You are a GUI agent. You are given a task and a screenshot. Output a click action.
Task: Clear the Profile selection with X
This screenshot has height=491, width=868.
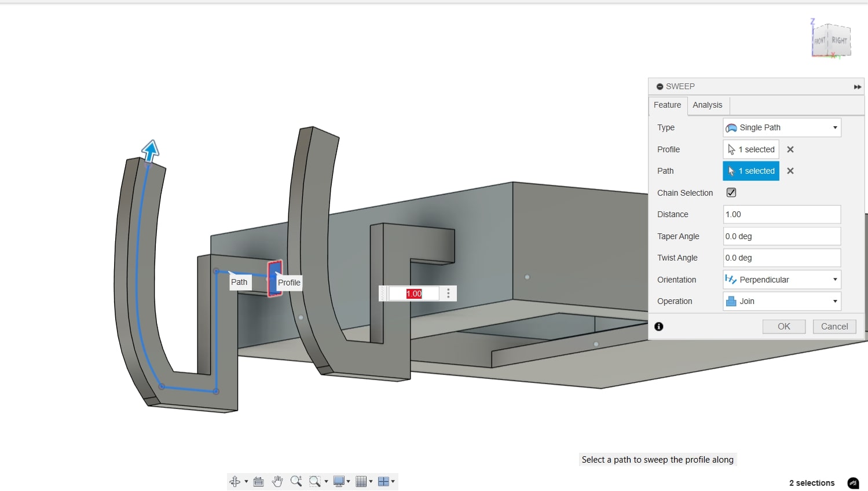coord(790,149)
